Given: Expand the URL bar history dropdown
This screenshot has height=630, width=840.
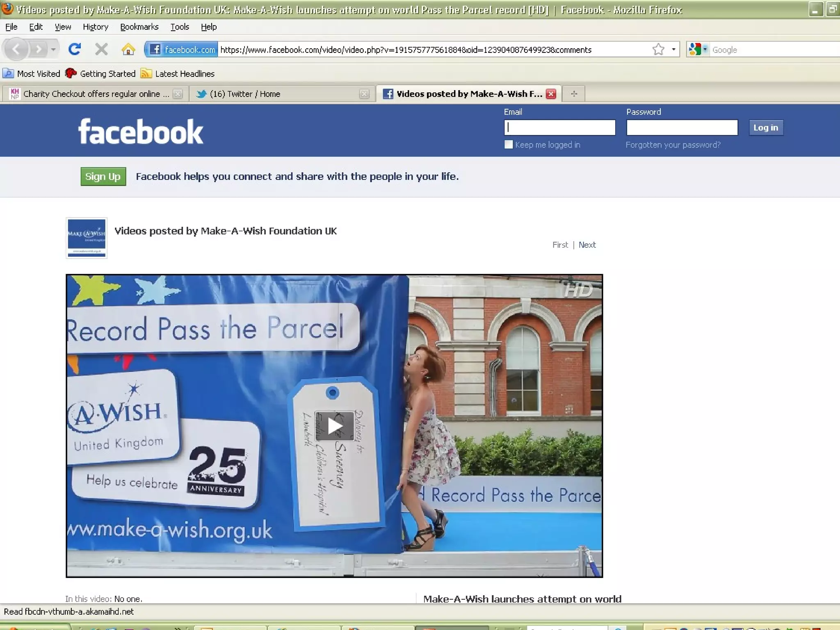Looking at the screenshot, I should coord(673,50).
